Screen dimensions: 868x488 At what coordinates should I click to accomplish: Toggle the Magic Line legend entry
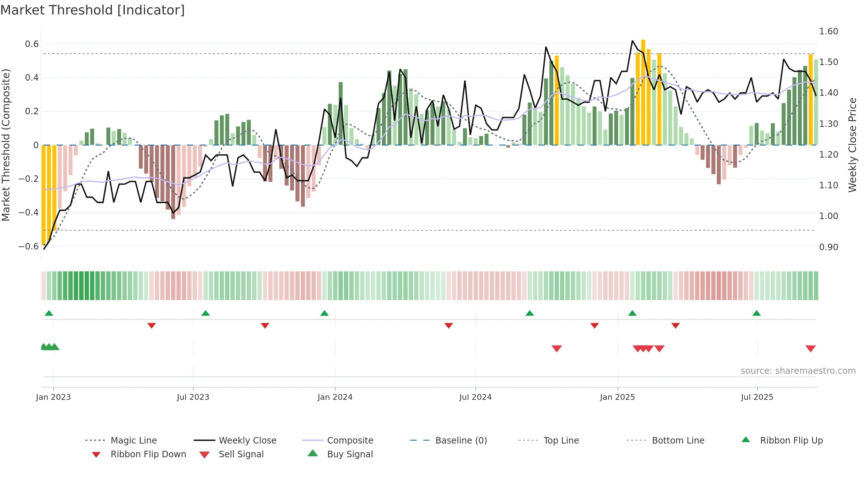coord(121,440)
